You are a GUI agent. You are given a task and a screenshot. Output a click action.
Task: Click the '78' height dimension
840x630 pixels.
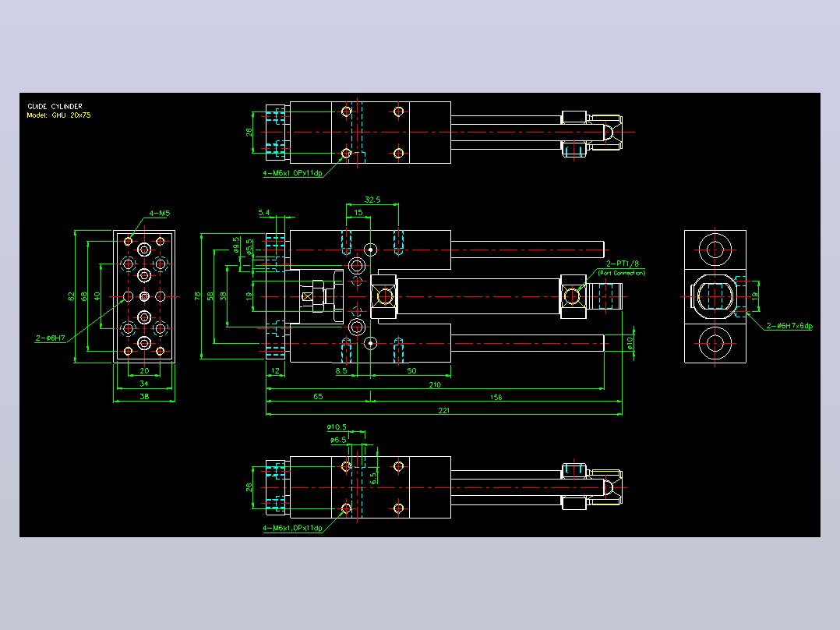(198, 296)
